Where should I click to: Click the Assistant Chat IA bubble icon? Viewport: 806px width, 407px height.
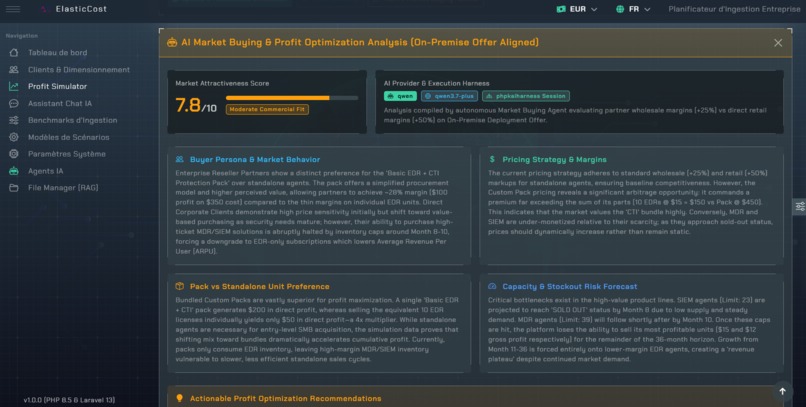14,103
